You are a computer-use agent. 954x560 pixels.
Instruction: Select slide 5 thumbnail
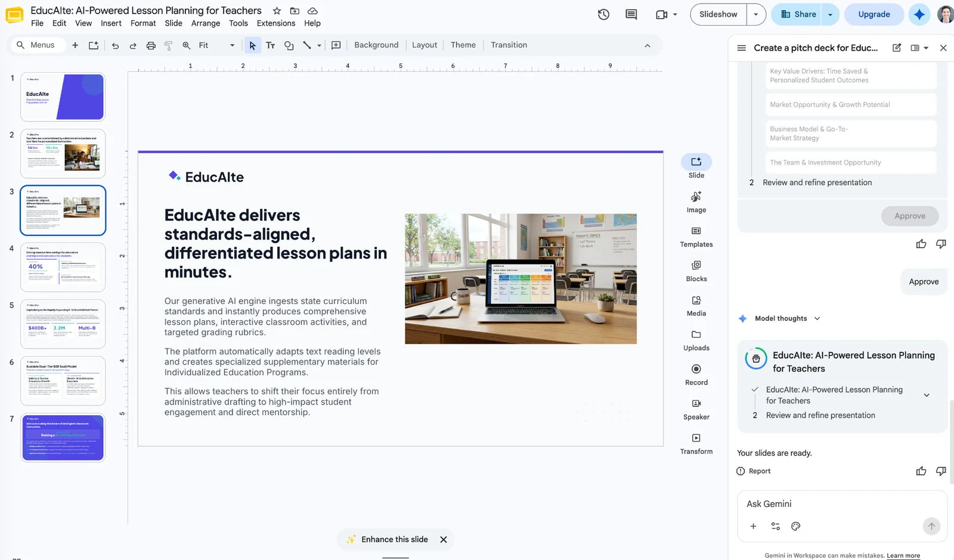pyautogui.click(x=63, y=324)
